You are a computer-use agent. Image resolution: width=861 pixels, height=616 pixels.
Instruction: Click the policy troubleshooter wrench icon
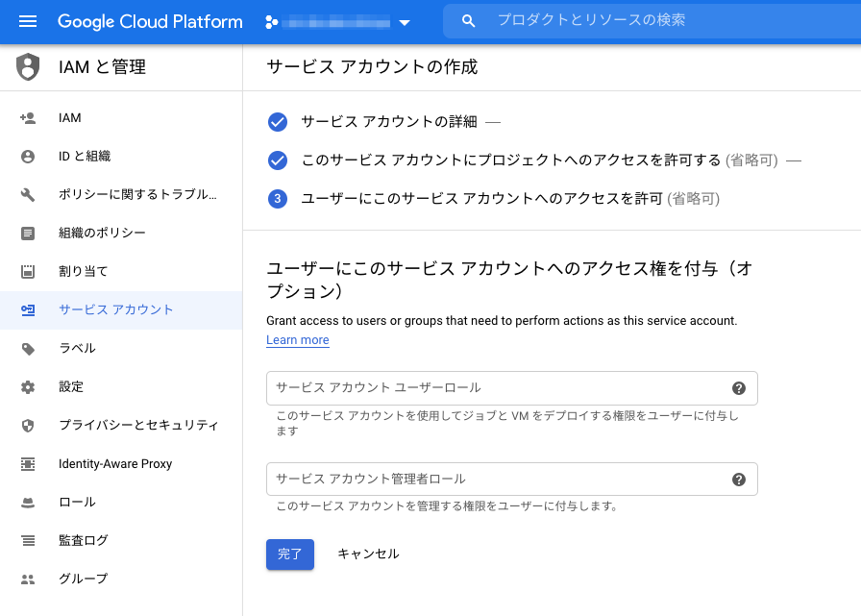tap(28, 195)
